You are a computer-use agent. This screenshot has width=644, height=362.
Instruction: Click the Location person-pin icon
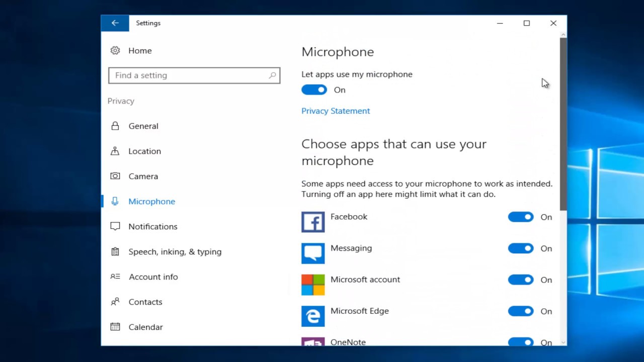pyautogui.click(x=115, y=151)
